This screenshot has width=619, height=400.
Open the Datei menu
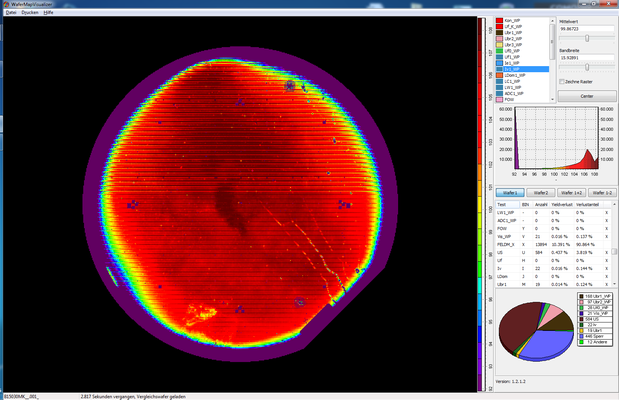click(11, 12)
